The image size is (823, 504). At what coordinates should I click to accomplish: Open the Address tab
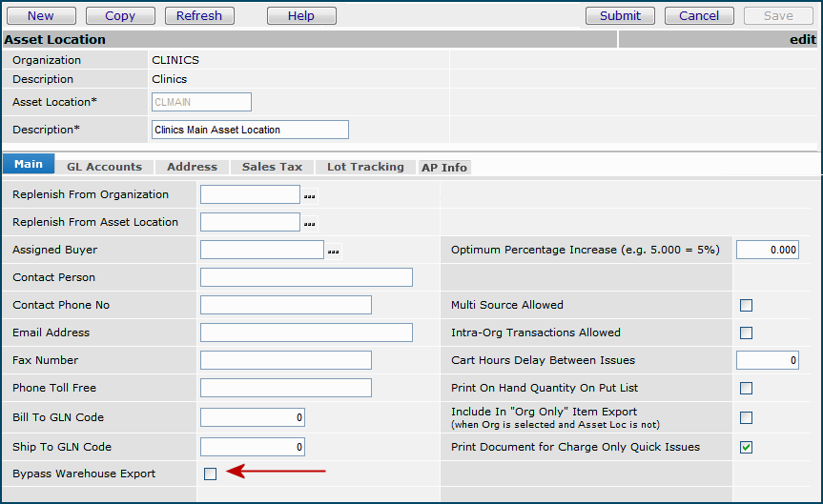(x=192, y=167)
